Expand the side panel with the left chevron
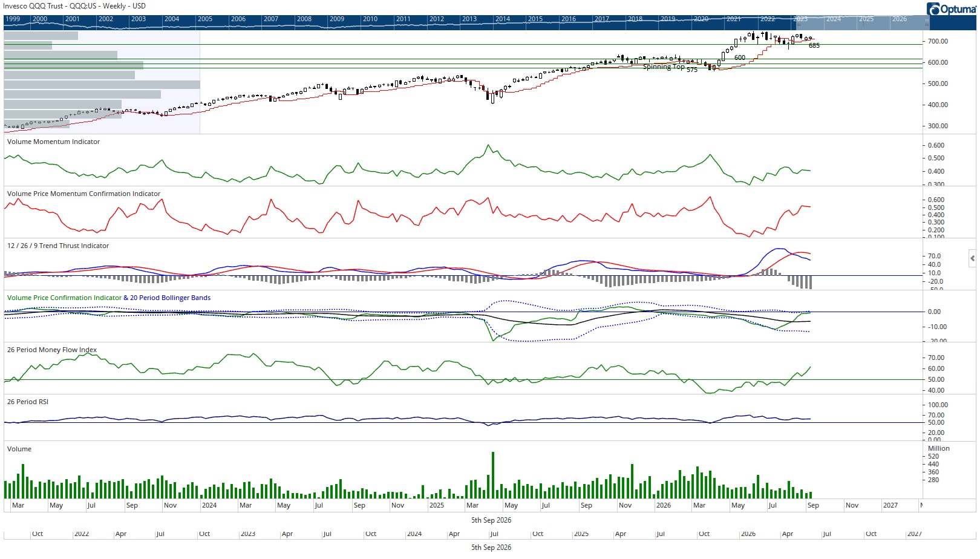Screen dimensions: 980x559 click(972, 258)
